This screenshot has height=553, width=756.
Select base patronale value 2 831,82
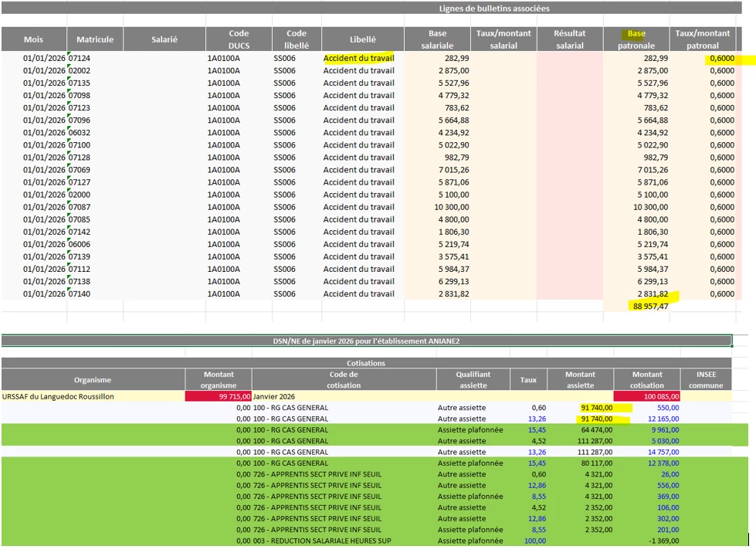[x=653, y=294]
